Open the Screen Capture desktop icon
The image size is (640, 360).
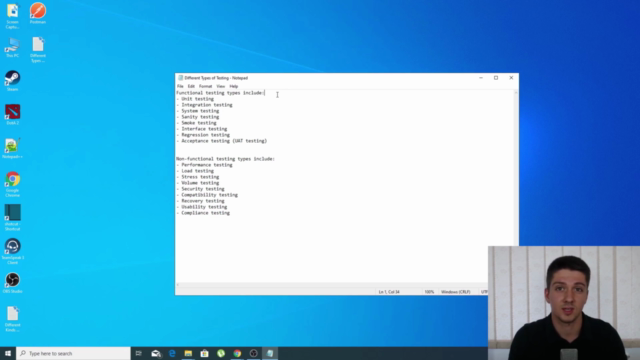pos(12,16)
